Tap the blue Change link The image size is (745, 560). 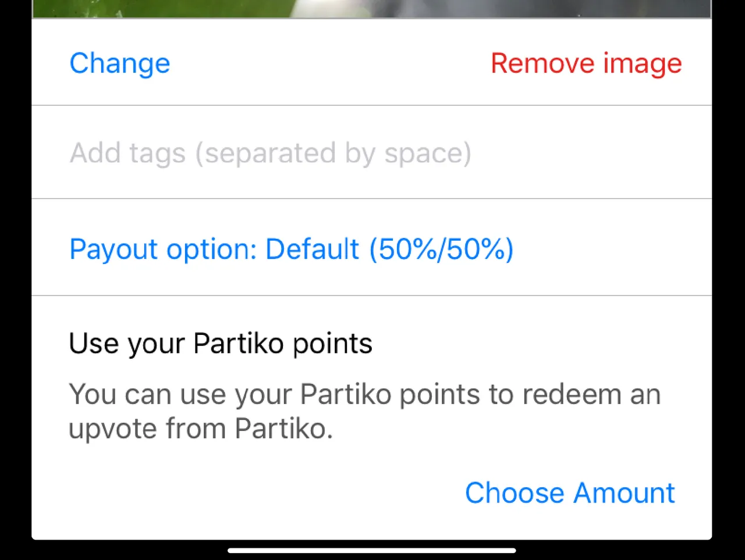tap(119, 63)
